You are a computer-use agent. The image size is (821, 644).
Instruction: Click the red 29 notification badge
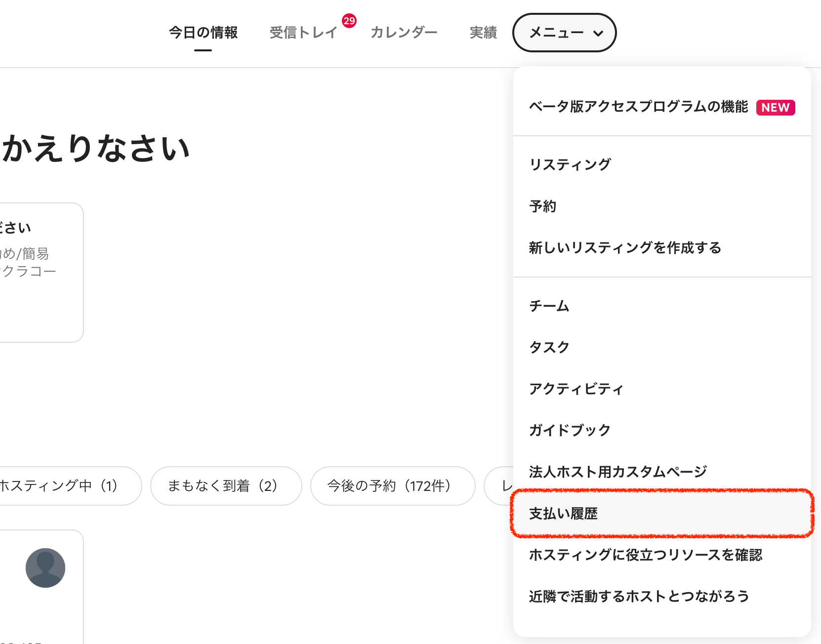(x=349, y=21)
